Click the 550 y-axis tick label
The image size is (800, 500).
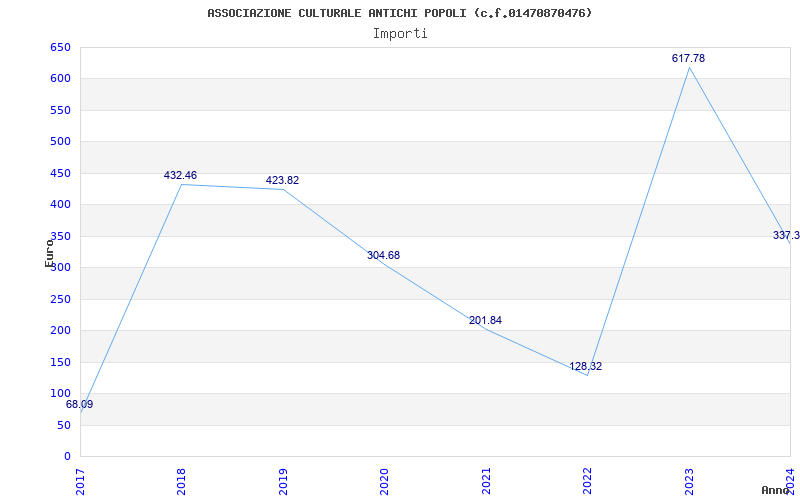[60, 110]
